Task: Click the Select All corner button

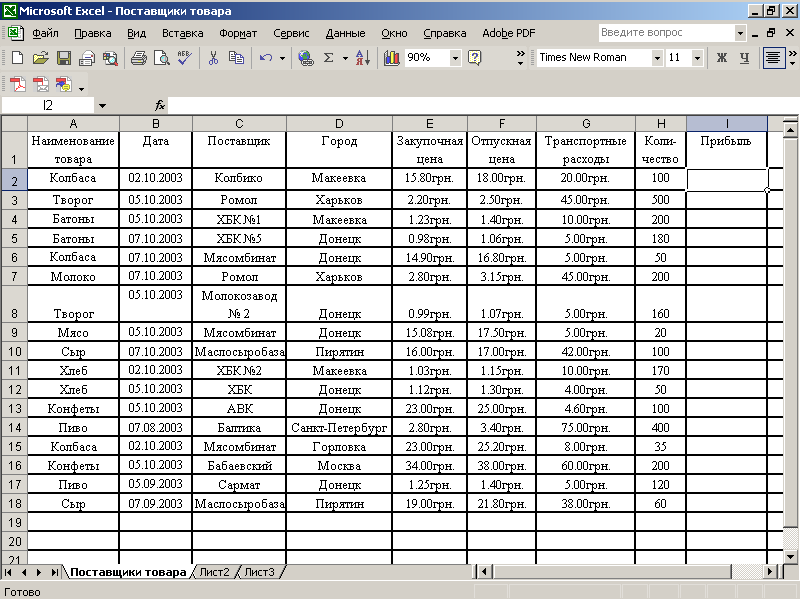Action: pyautogui.click(x=14, y=123)
